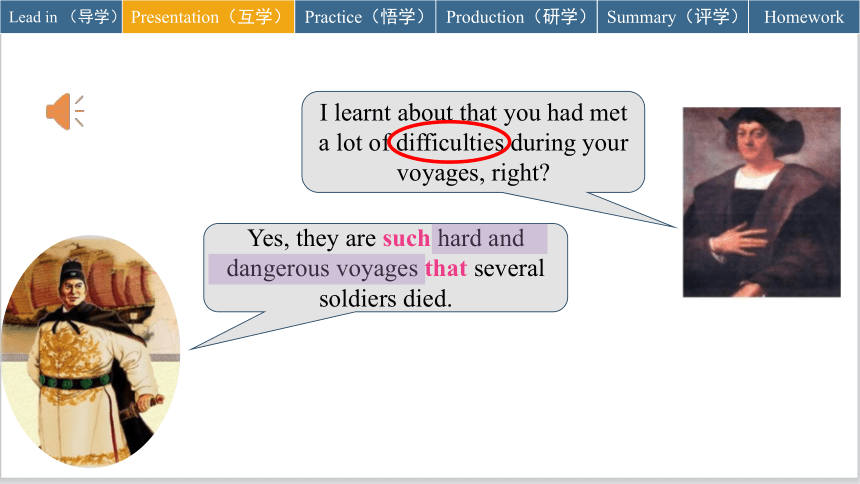Select the Presentation (互学) tab

[208, 17]
